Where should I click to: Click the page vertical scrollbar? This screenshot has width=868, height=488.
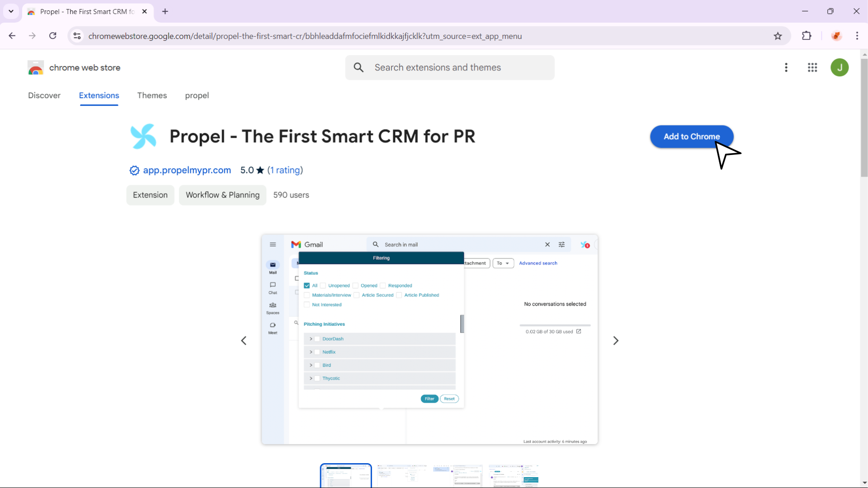pos(864,117)
